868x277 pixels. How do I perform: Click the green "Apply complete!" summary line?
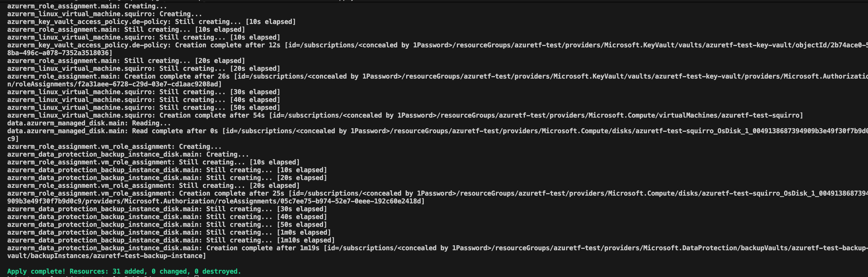click(x=124, y=271)
